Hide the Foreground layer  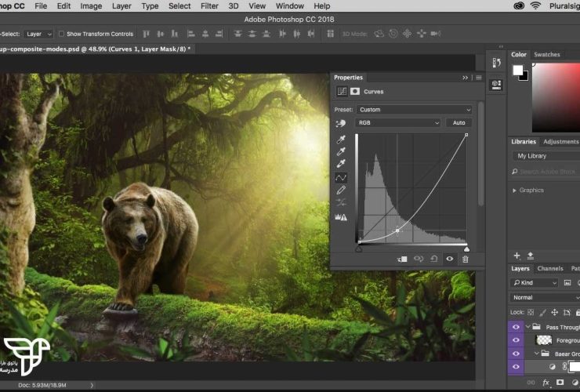tap(516, 340)
